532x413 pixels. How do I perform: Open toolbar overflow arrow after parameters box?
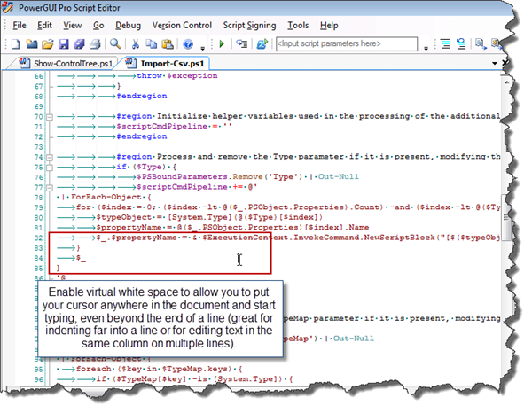click(x=426, y=48)
